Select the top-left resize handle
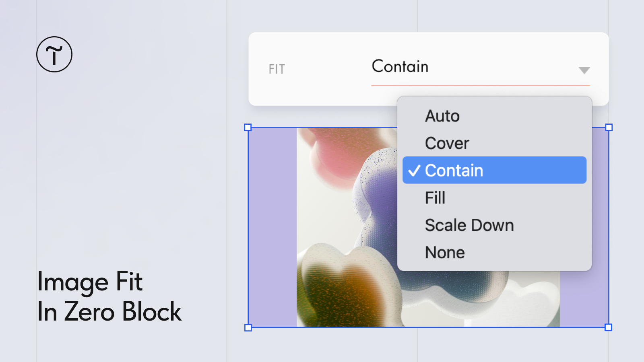The height and width of the screenshot is (362, 644). [x=248, y=128]
